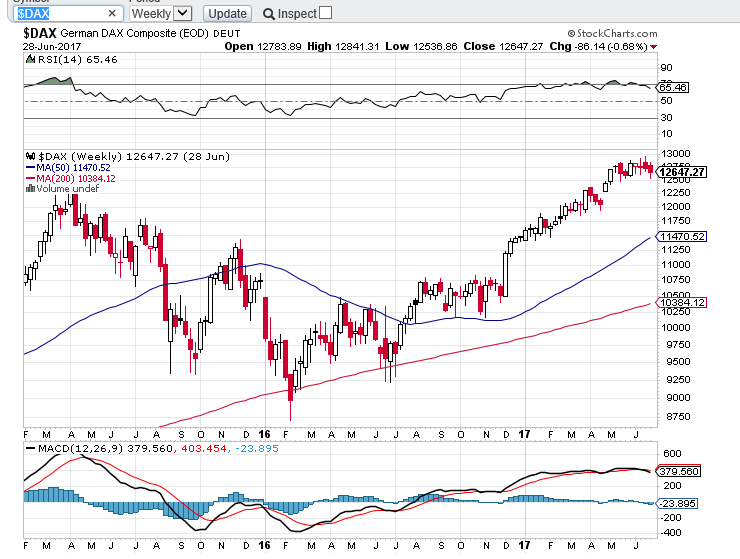Click the MACD value label 379.560
Image resolution: width=740 pixels, height=559 pixels.
tap(679, 471)
